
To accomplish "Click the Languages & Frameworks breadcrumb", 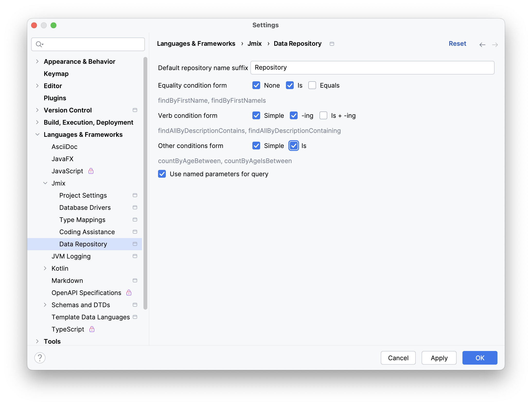I will pos(196,44).
